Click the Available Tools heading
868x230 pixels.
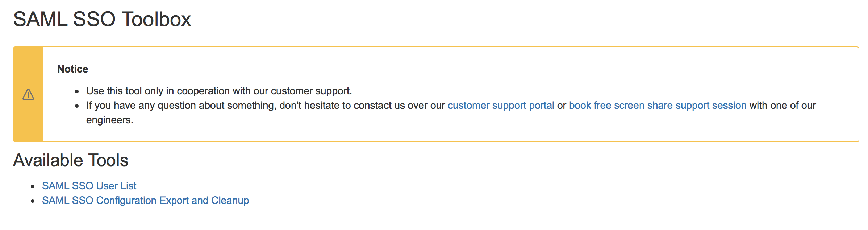pos(71,160)
